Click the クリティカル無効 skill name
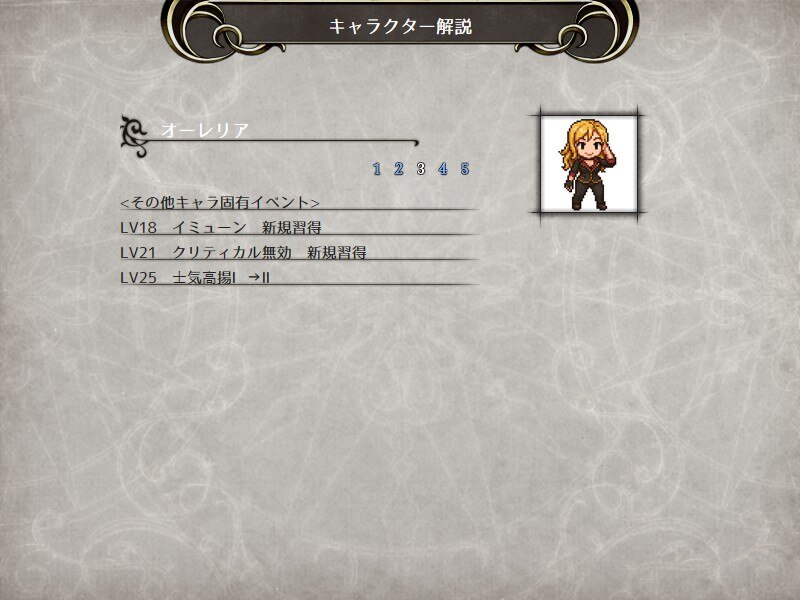Viewport: 800px width, 600px height. click(x=232, y=253)
